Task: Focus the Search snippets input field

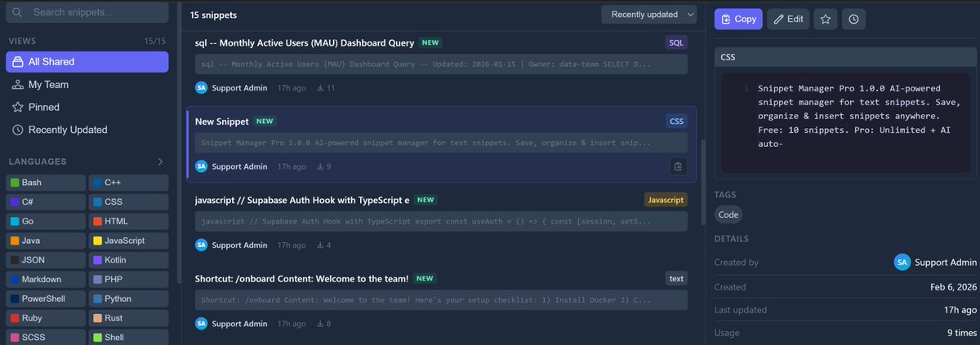Action: pyautogui.click(x=87, y=12)
